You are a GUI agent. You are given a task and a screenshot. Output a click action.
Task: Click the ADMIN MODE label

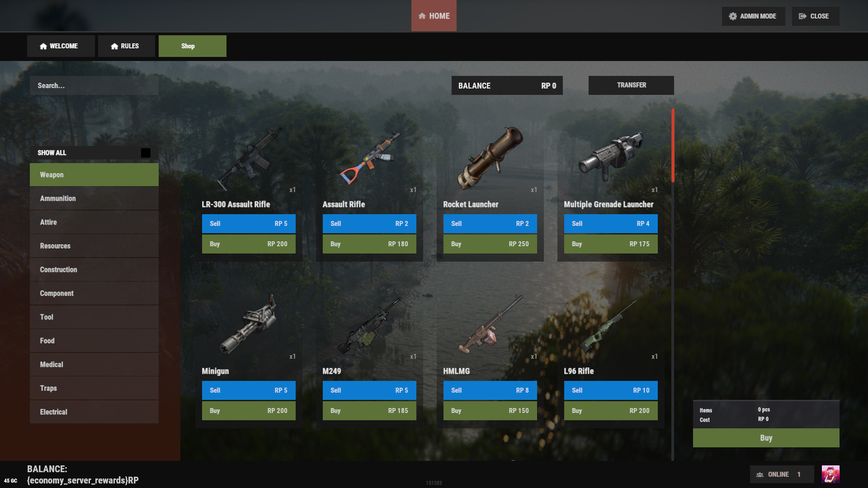(758, 16)
